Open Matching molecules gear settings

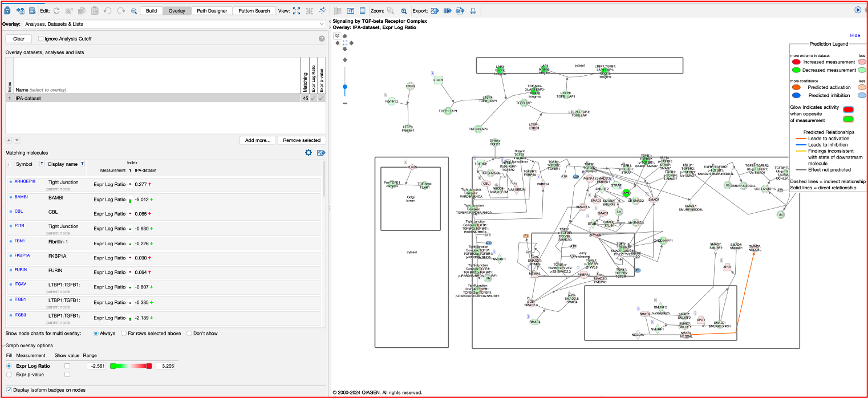point(309,153)
